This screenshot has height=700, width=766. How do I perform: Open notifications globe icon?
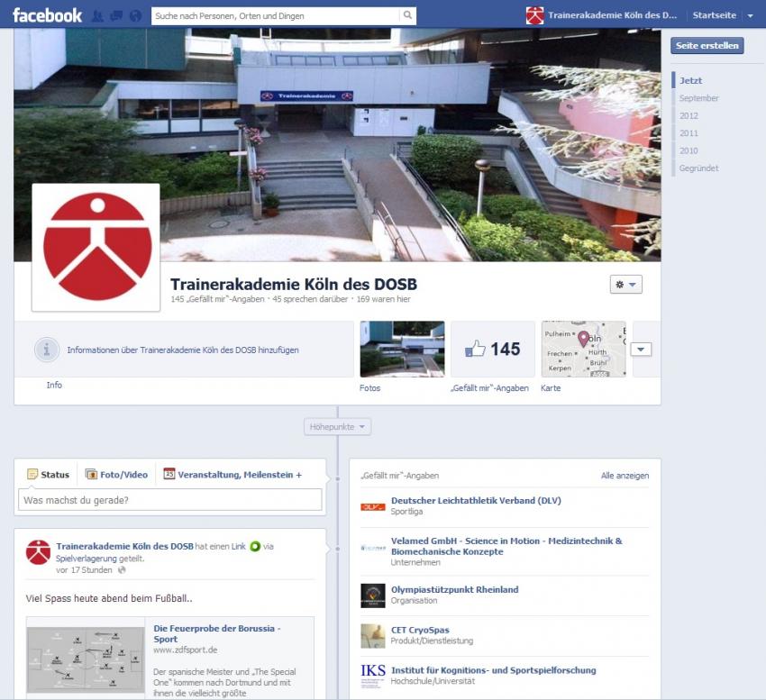pyautogui.click(x=135, y=16)
